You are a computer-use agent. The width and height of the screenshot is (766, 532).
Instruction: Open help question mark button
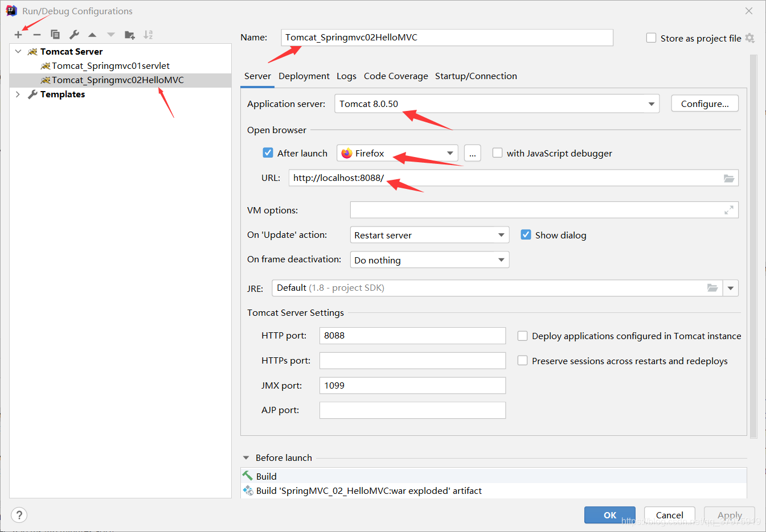point(19,515)
